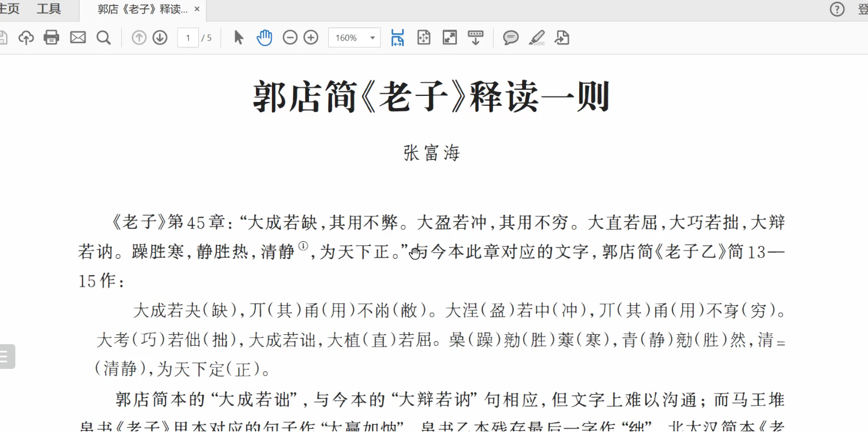
Task: Open the 160% zoom level dropdown
Action: [x=372, y=38]
